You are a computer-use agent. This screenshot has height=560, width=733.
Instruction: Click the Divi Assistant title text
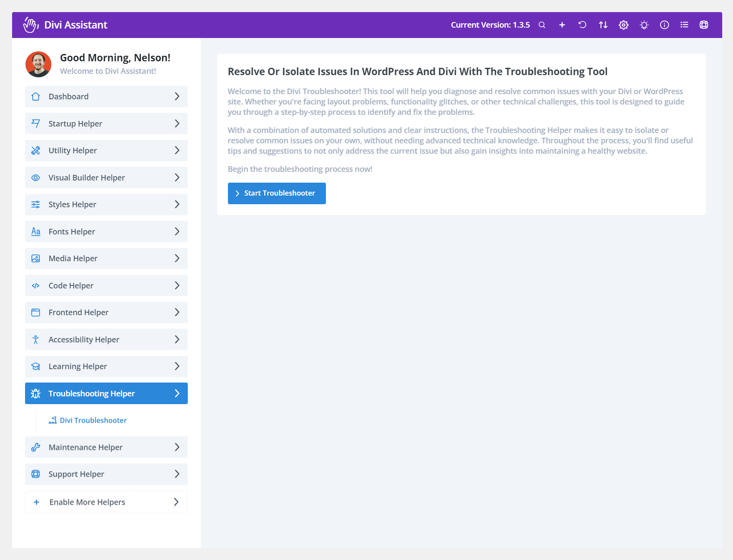[x=76, y=25]
